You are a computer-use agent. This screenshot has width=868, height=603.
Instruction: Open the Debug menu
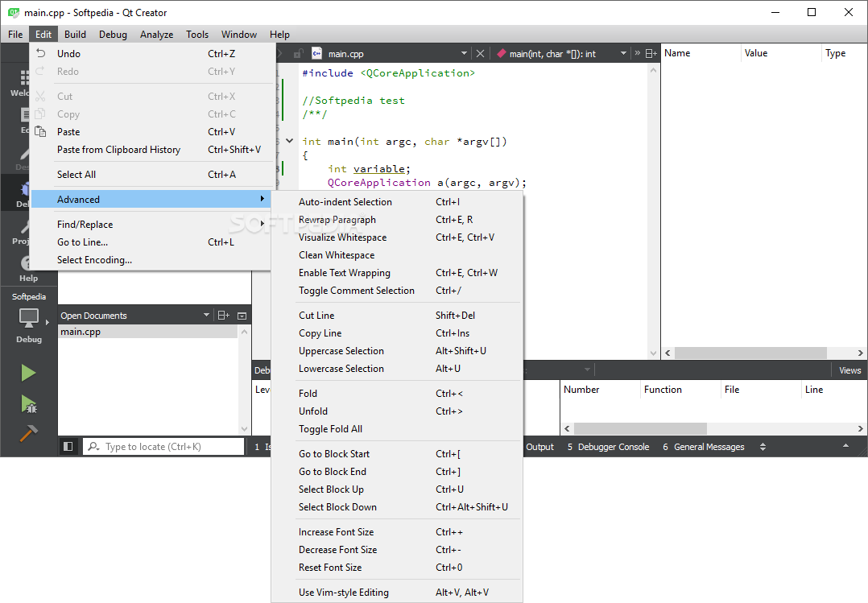pyautogui.click(x=113, y=35)
